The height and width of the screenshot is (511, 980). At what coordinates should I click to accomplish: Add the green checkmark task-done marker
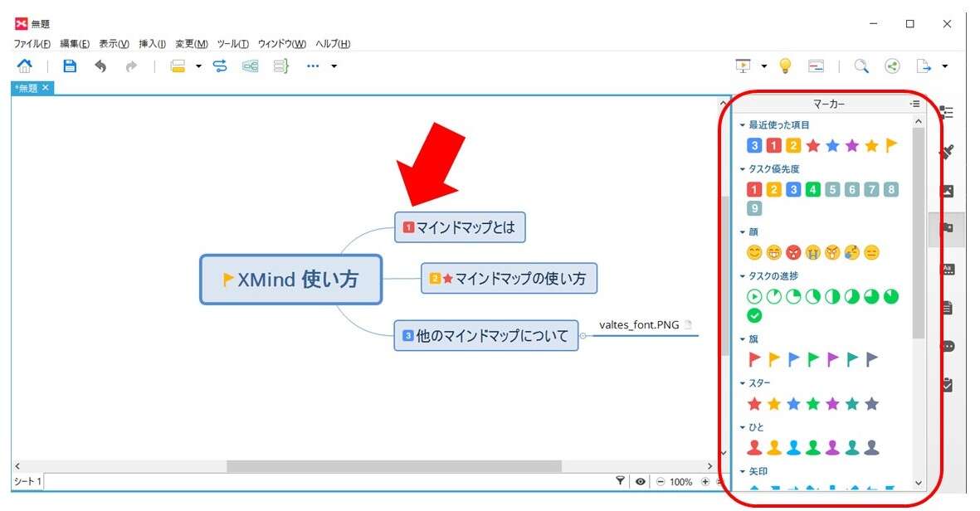[x=753, y=315]
